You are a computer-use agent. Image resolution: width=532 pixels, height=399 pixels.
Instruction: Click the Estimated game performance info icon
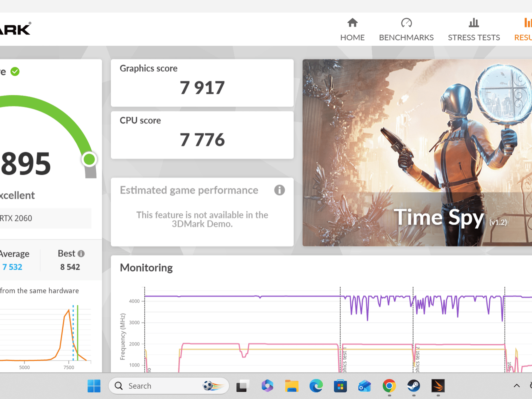(x=280, y=190)
